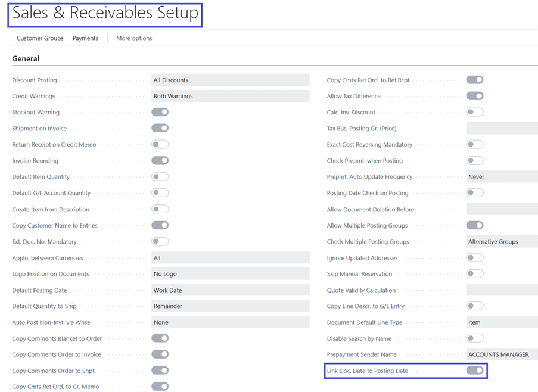Collapse the General section header

(x=26, y=58)
